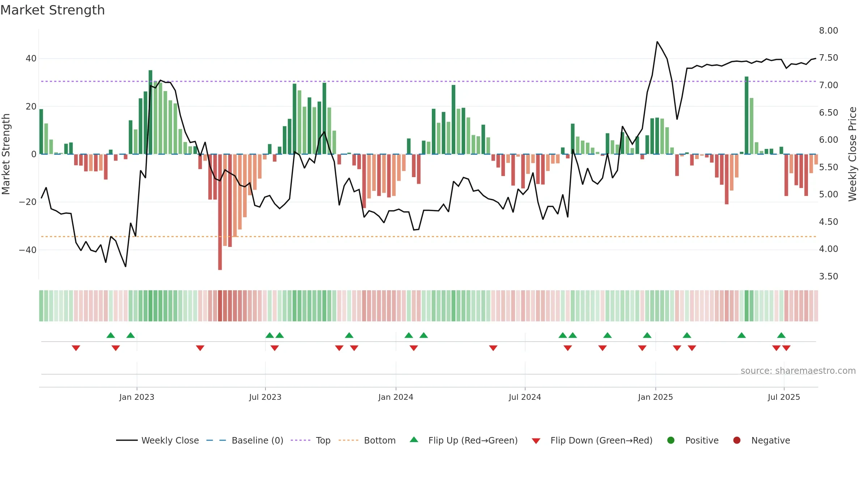868x488 pixels.
Task: Click the Jul 2025 date axis label
Action: 784,397
